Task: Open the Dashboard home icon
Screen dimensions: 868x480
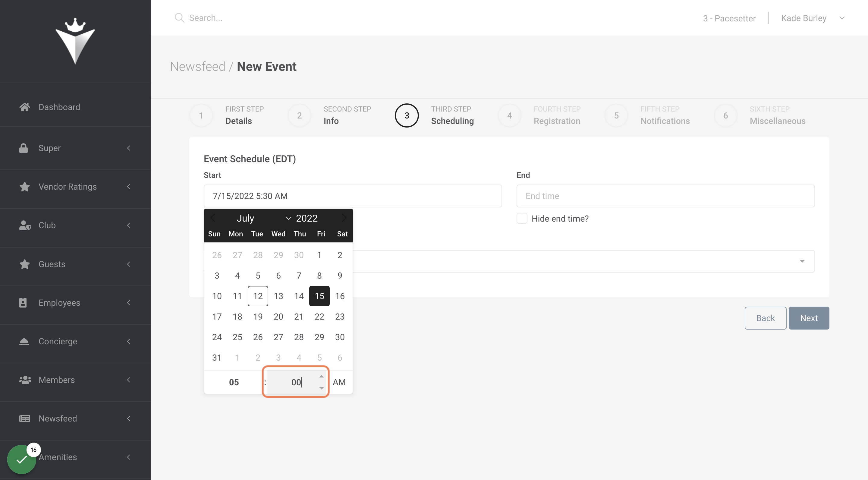Action: click(25, 107)
